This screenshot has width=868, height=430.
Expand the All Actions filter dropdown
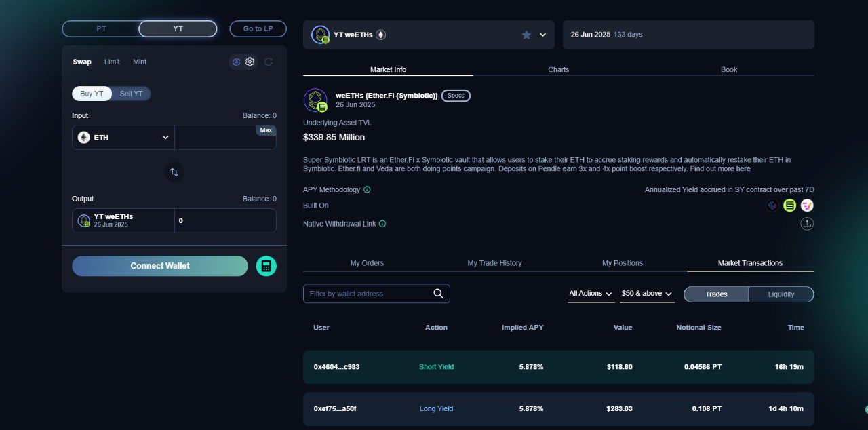(x=591, y=294)
